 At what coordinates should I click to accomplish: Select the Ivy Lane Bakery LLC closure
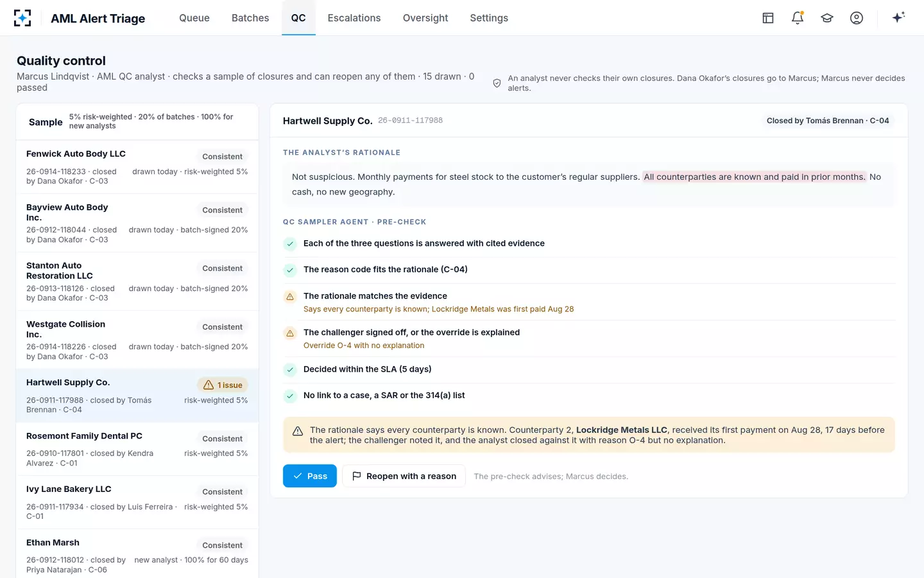[137, 502]
